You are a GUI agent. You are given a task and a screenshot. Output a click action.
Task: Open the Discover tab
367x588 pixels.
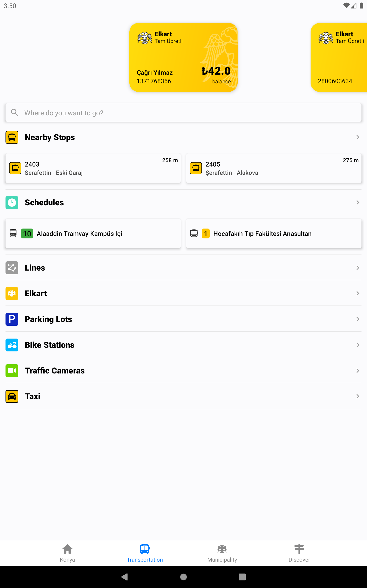tap(299, 553)
